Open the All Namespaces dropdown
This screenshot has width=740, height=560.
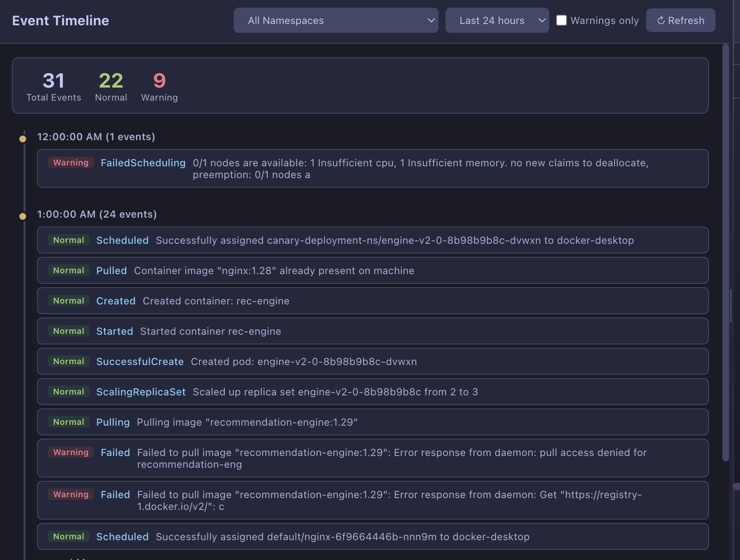pos(335,20)
